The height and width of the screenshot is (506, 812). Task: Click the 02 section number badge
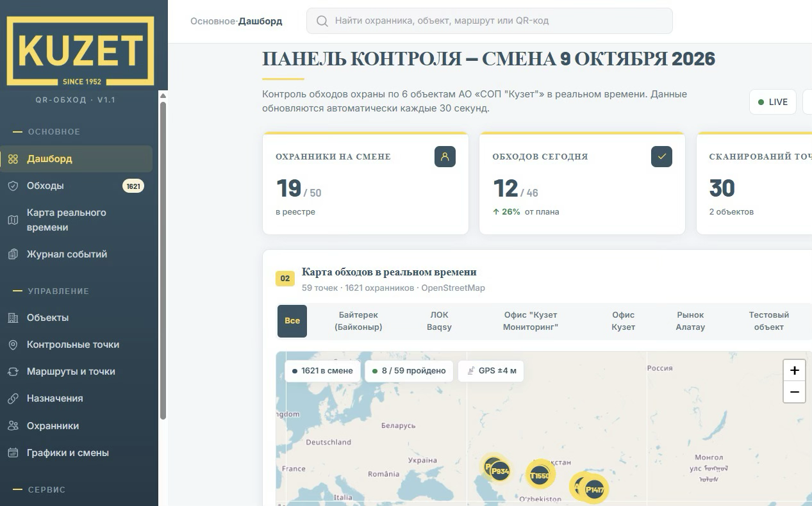pos(285,279)
